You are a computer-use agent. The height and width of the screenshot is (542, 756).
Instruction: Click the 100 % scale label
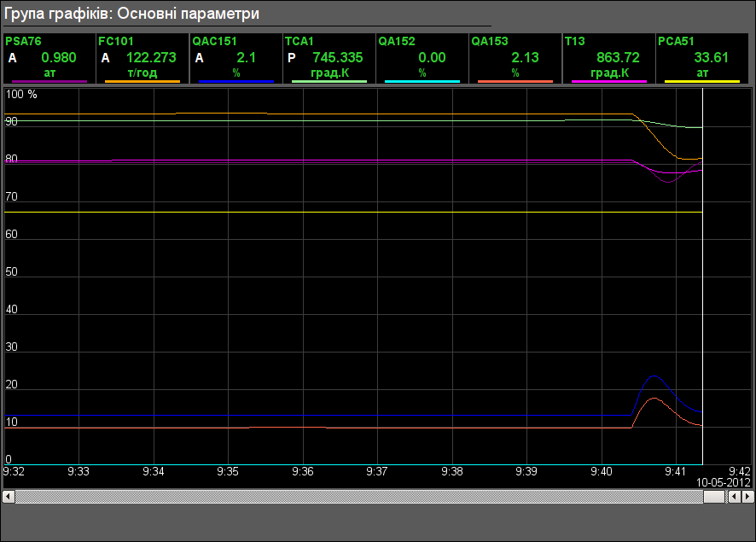tap(21, 95)
